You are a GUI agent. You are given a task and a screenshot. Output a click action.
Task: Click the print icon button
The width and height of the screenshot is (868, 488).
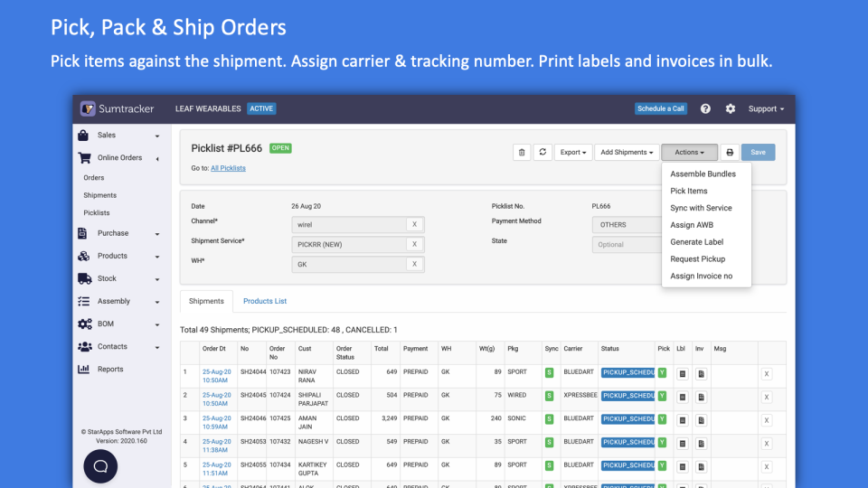pyautogui.click(x=730, y=152)
